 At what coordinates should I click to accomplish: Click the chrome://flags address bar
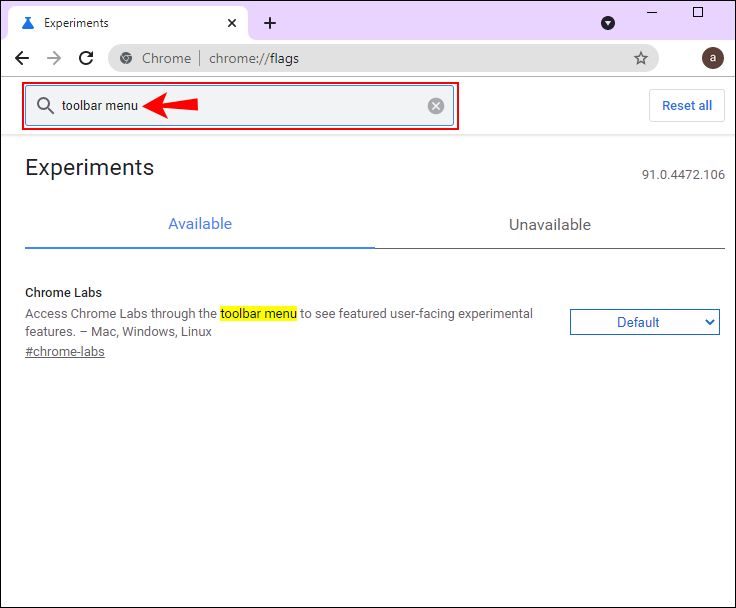(383, 58)
